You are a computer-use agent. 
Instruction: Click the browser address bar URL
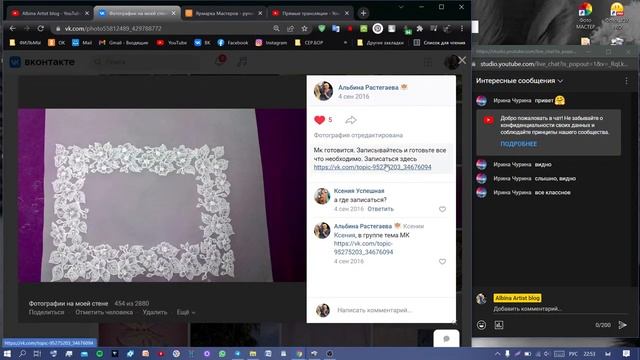tap(113, 29)
